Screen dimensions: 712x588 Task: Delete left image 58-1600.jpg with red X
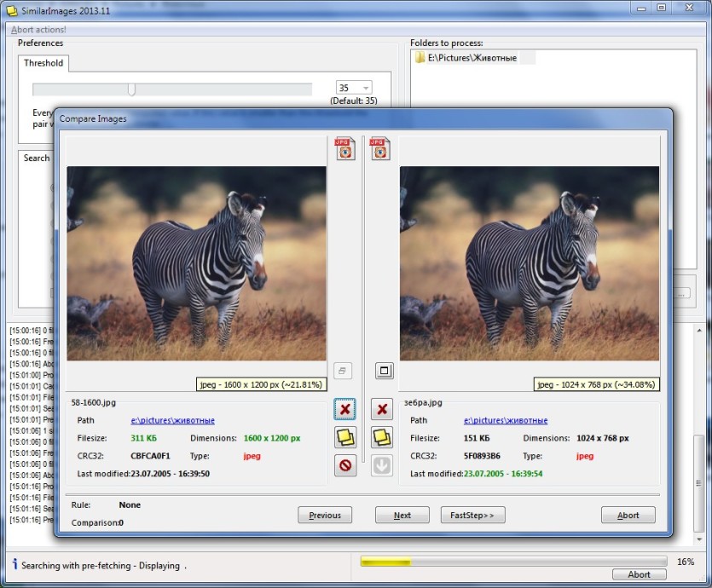(x=345, y=409)
